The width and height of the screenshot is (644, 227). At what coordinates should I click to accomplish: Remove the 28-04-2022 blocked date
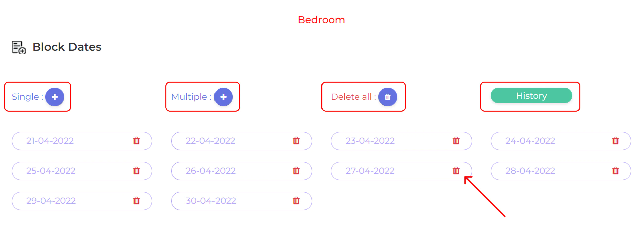tap(615, 171)
